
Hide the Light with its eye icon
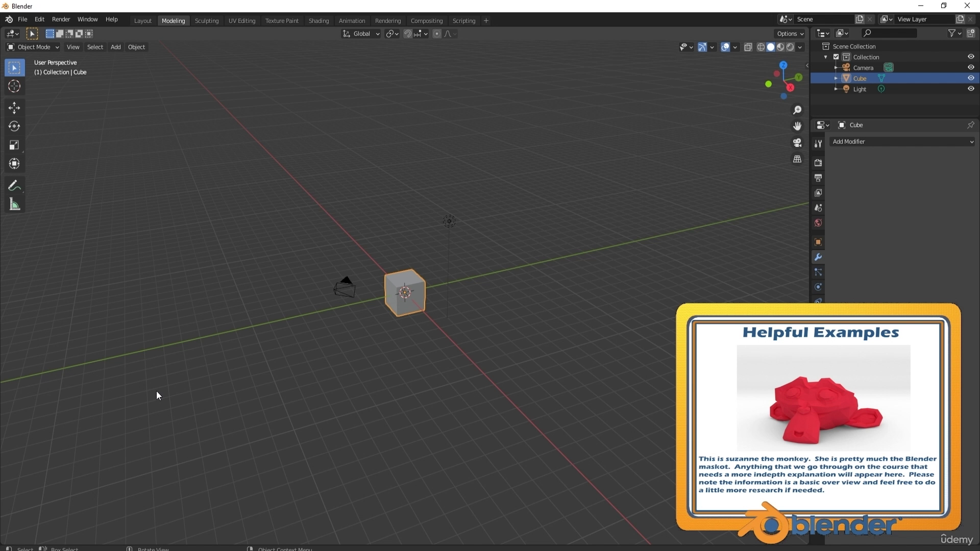pos(971,89)
